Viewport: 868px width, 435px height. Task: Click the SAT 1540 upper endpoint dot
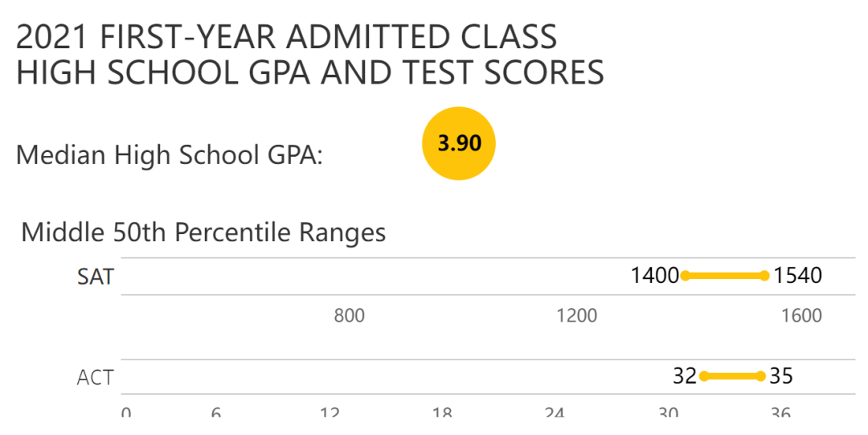pos(764,276)
